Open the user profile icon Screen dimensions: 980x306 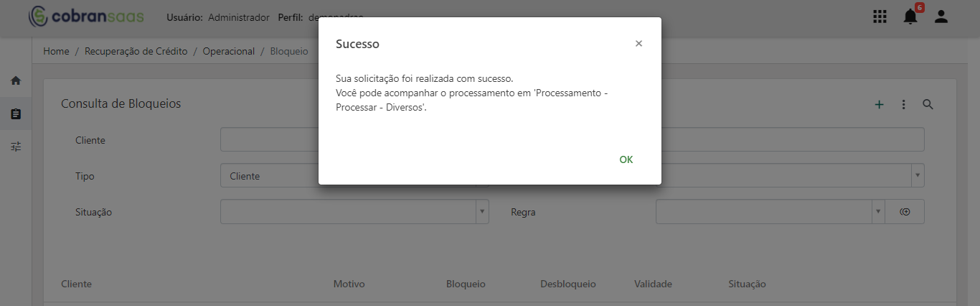pos(941,17)
